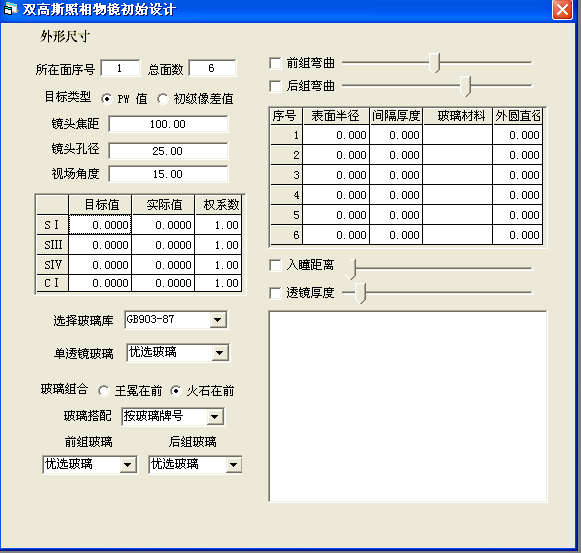
Task: Click the 前组弯曲 slider thumb
Action: coord(434,63)
